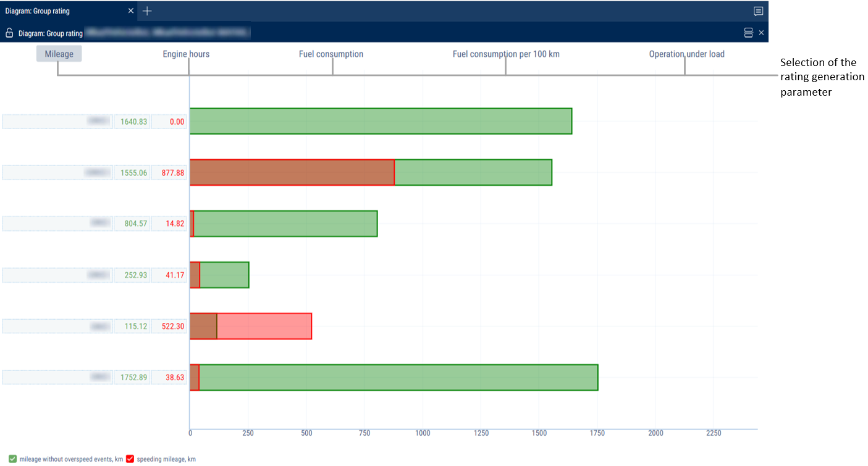Click the unlock padlock icon beside the diagram title
The width and height of the screenshot is (868, 466).
pos(9,33)
